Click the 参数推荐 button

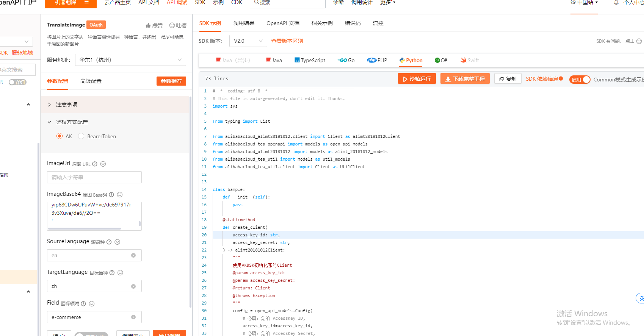click(171, 81)
